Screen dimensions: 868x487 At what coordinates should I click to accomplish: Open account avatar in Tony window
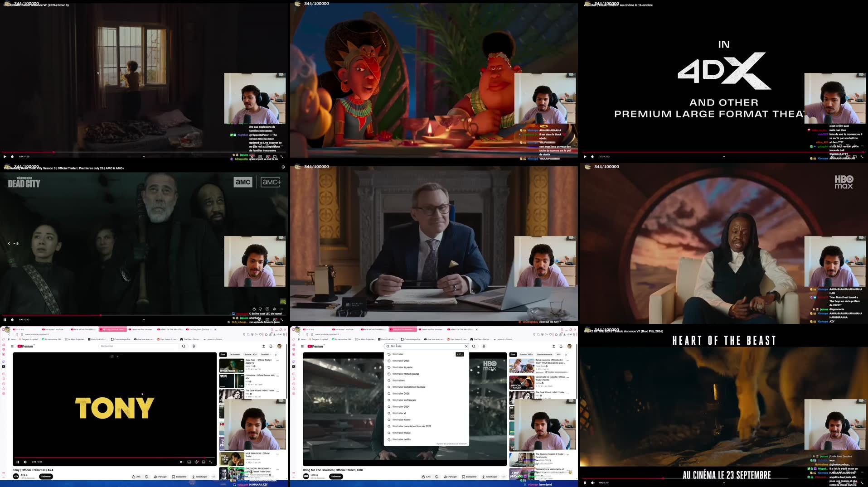click(x=279, y=346)
